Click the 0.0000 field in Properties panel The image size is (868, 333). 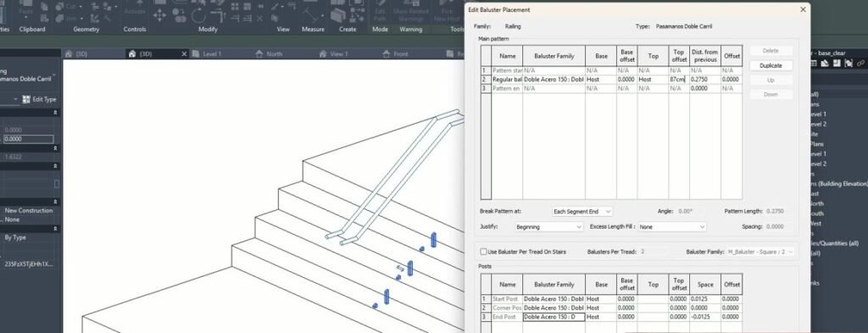(29, 140)
